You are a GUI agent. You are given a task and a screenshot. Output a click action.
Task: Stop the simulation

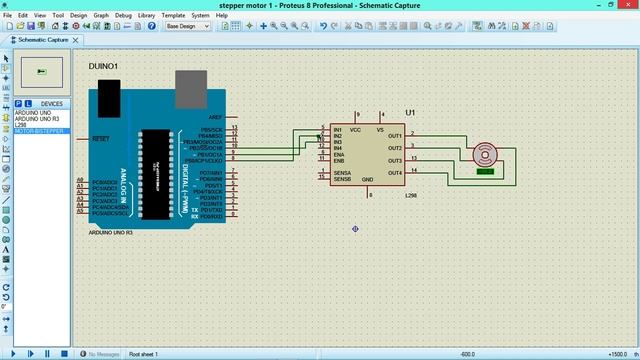(x=64, y=354)
